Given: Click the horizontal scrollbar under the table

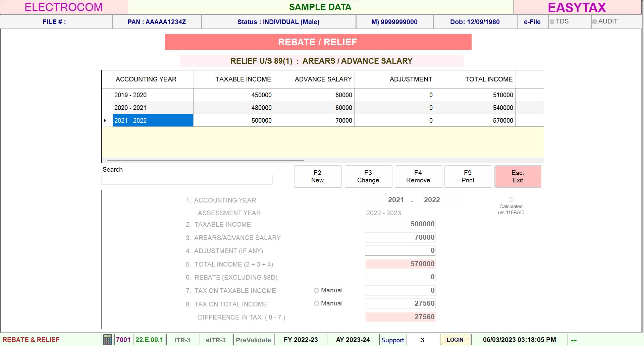Looking at the screenshot, I should click(x=206, y=160).
